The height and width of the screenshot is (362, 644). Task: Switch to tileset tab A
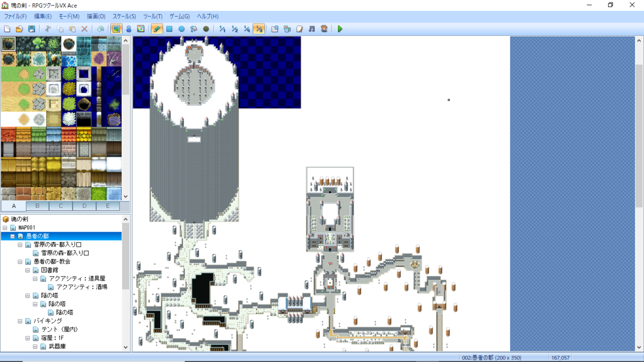pos(14,206)
